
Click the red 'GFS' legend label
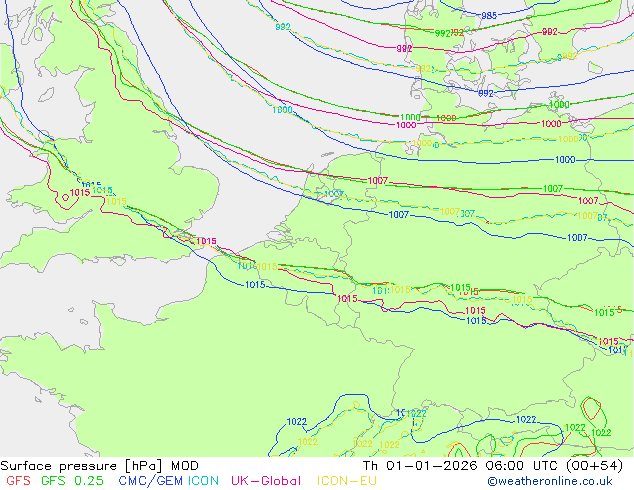click(x=19, y=481)
